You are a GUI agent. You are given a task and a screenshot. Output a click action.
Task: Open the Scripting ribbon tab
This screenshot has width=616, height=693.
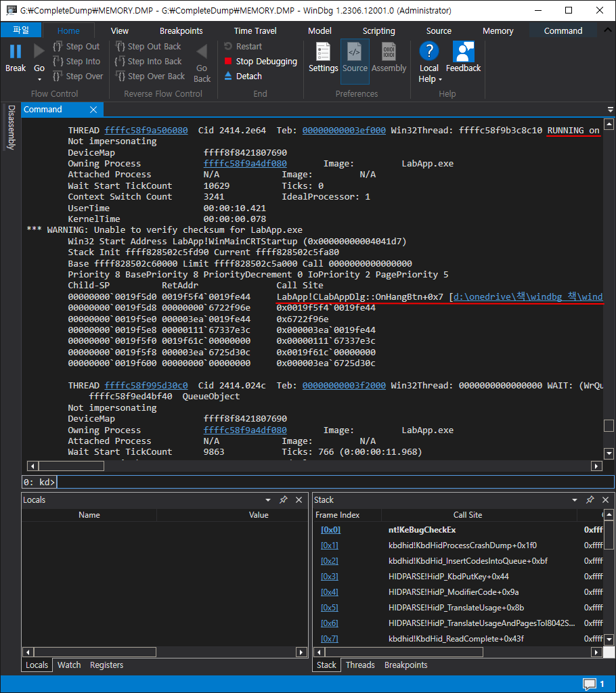pyautogui.click(x=378, y=31)
